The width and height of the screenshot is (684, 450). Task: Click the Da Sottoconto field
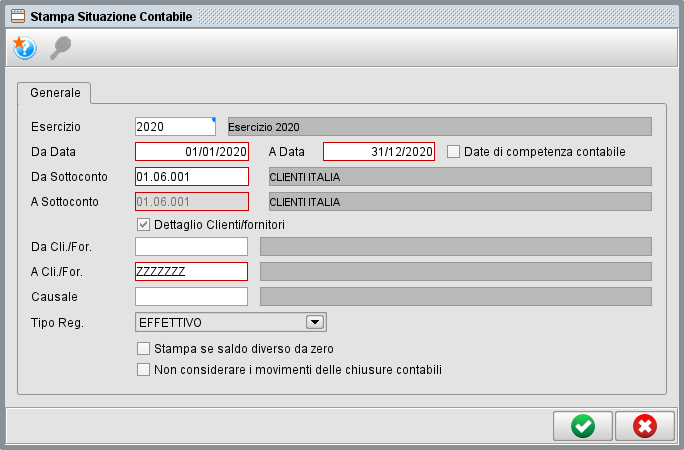tap(191, 176)
